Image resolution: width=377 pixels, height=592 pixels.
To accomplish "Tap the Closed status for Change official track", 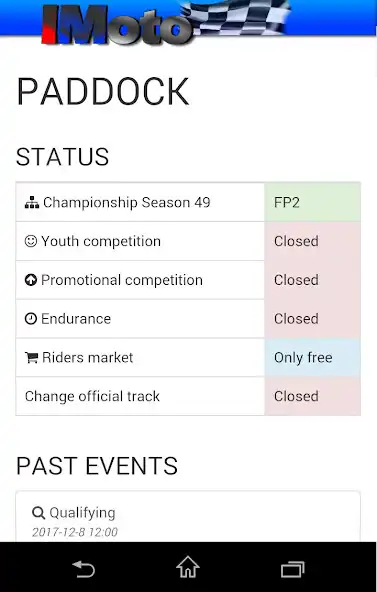I will (312, 396).
